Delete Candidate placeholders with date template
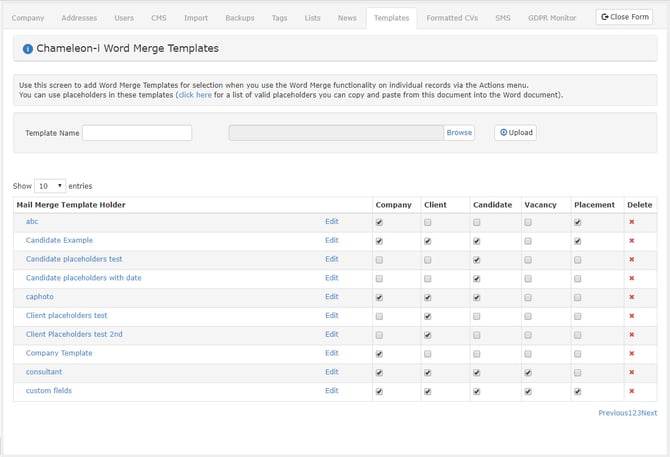This screenshot has width=670, height=457. (632, 278)
